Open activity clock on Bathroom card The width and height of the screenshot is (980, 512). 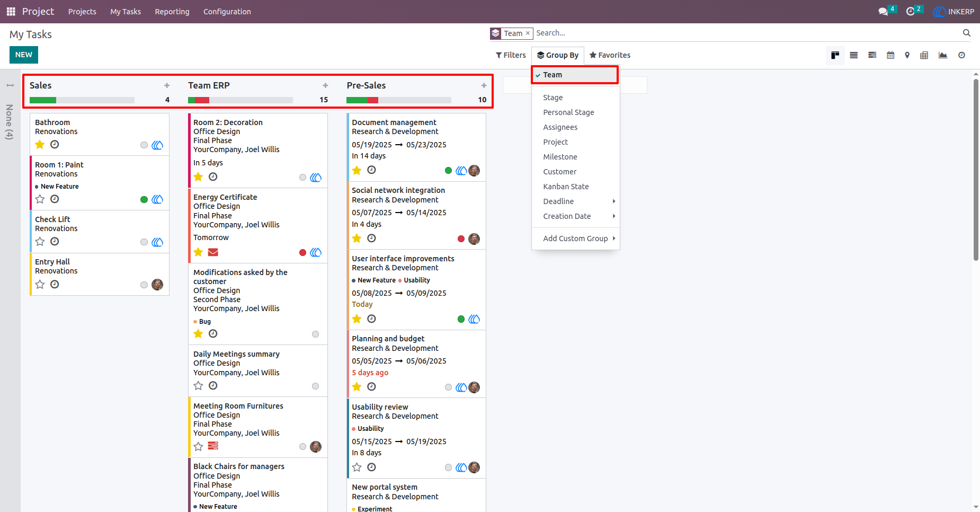(55, 145)
